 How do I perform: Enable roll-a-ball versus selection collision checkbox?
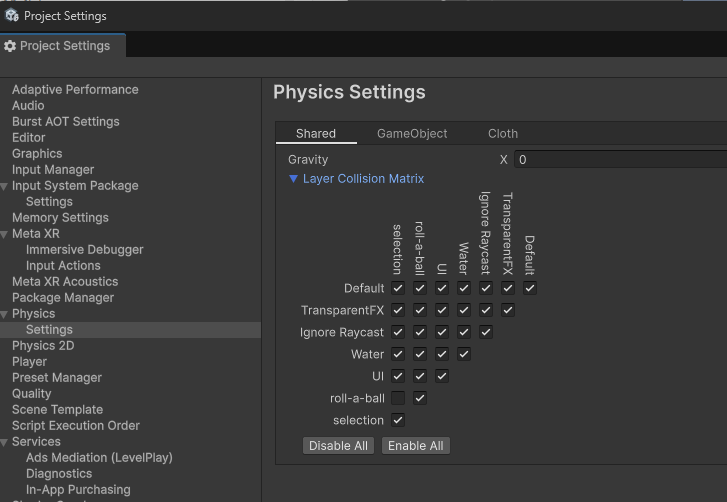point(398,398)
